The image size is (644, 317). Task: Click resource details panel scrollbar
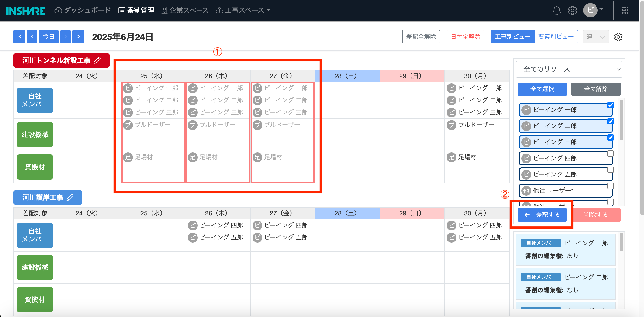click(x=621, y=242)
